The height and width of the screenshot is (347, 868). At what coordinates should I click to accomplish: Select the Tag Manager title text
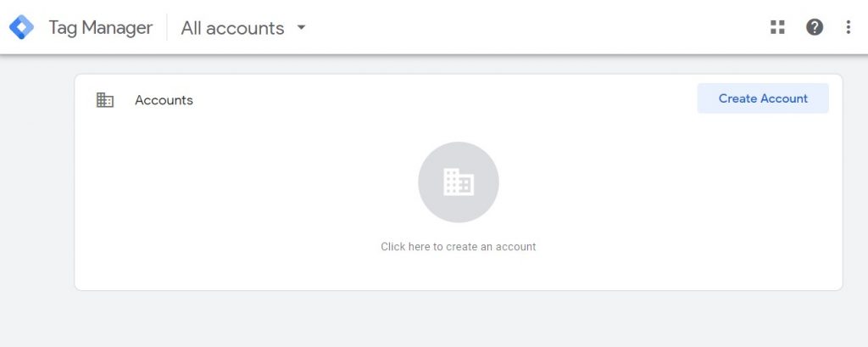[x=101, y=28]
